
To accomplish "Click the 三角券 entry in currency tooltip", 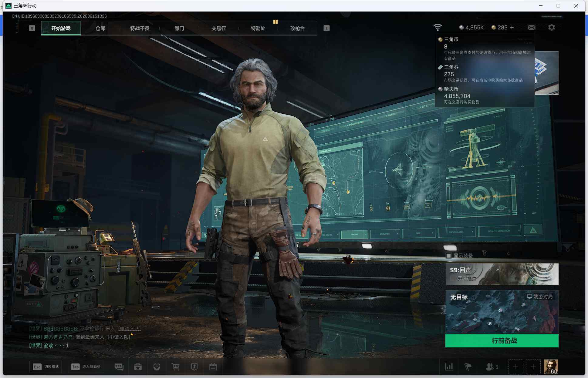I will click(485, 74).
